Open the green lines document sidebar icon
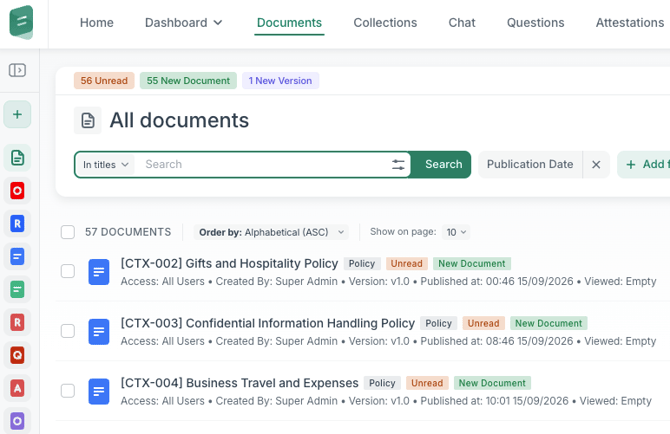Screen dimensions: 670x434 coord(18,290)
